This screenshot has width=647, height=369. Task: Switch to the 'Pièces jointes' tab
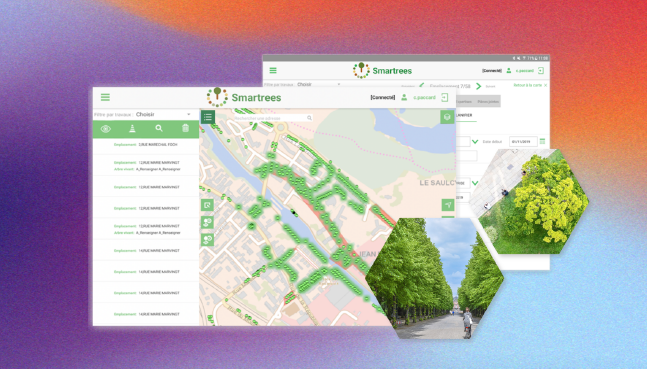click(488, 102)
